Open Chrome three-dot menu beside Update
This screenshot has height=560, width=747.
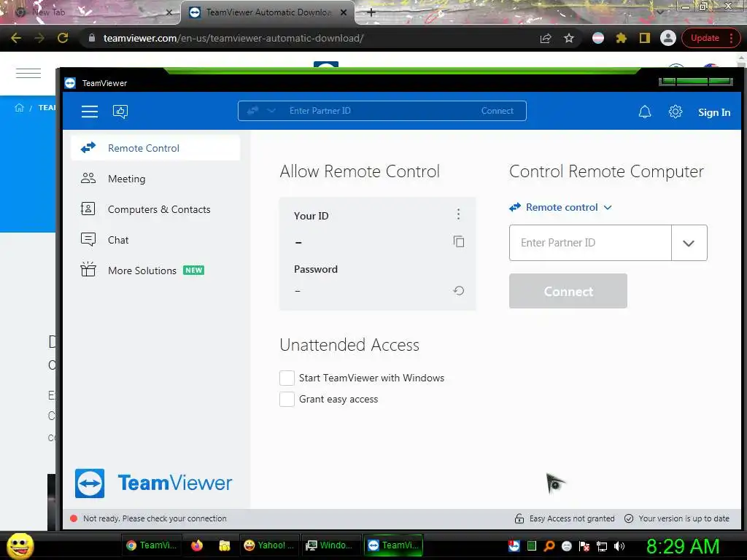click(x=731, y=38)
